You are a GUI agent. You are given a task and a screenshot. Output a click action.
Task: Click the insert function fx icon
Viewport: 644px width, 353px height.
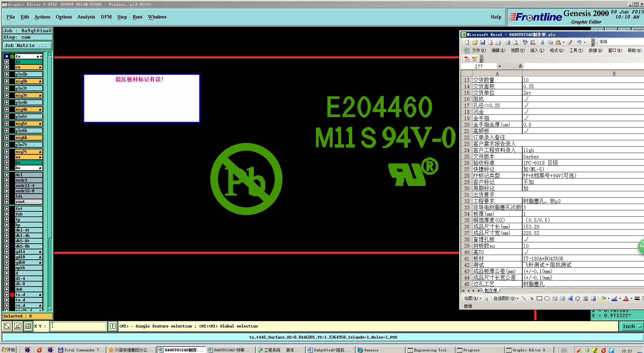(521, 66)
